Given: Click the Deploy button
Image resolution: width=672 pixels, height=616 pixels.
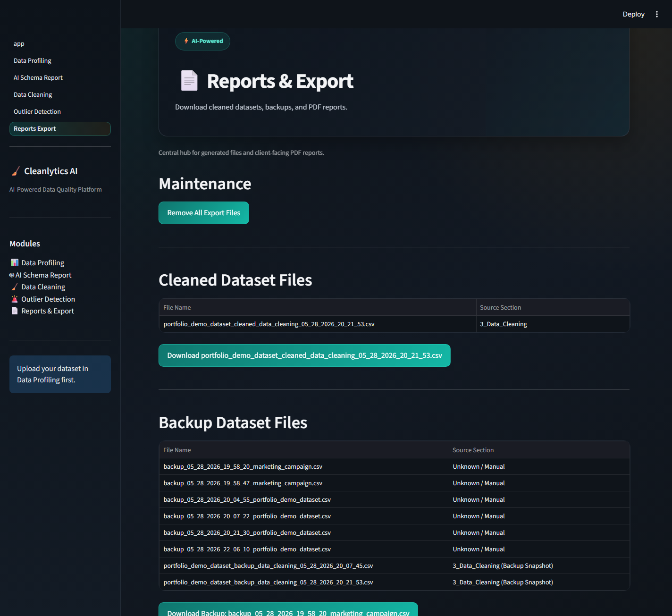Looking at the screenshot, I should [x=633, y=14].
